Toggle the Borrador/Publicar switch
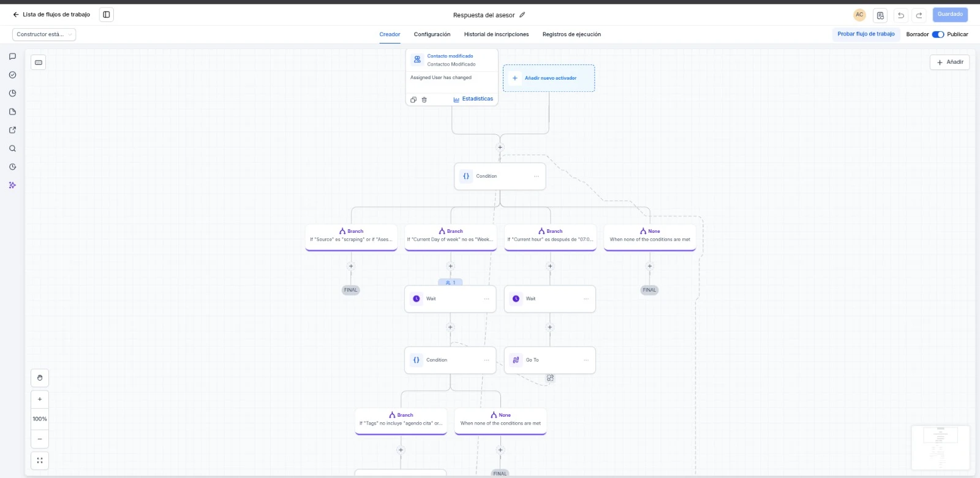 pyautogui.click(x=938, y=34)
